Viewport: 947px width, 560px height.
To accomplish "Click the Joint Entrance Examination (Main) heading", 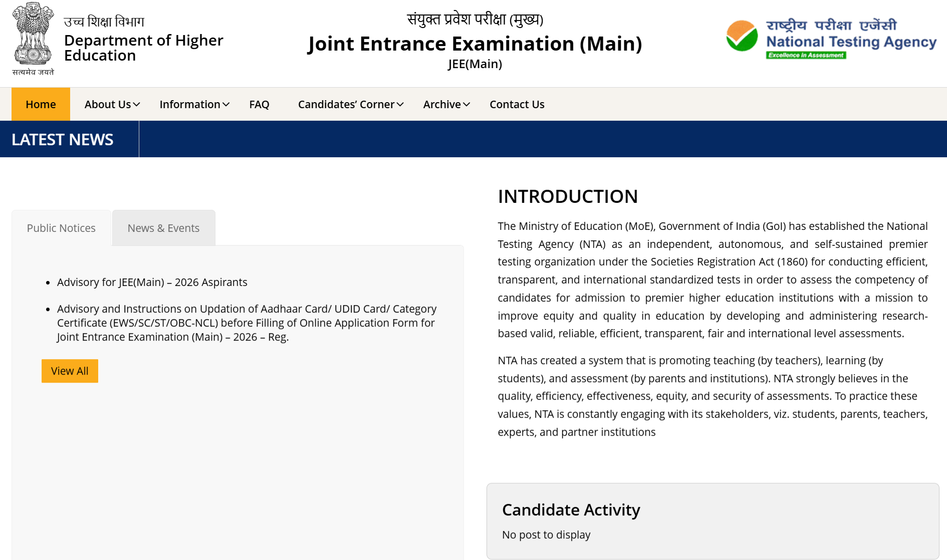I will (x=475, y=44).
